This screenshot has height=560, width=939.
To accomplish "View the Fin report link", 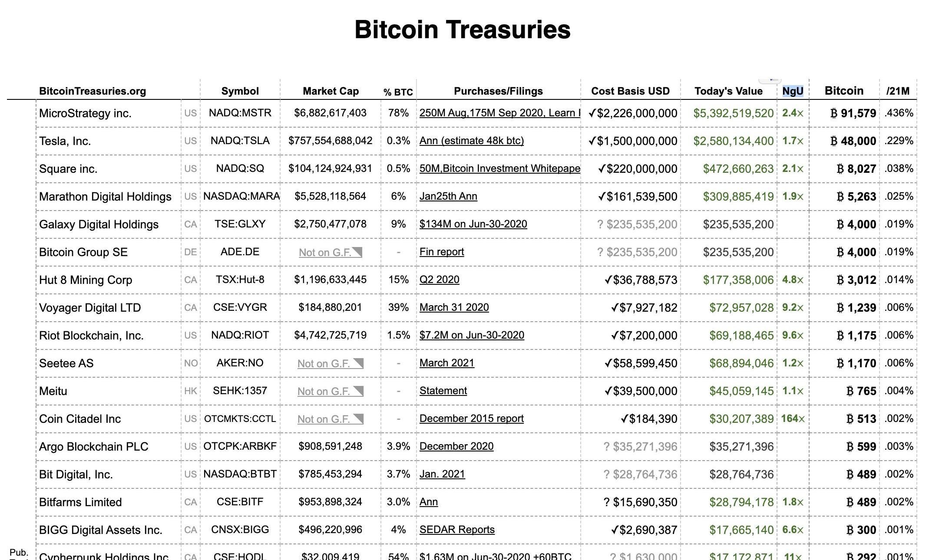I will coord(442,252).
